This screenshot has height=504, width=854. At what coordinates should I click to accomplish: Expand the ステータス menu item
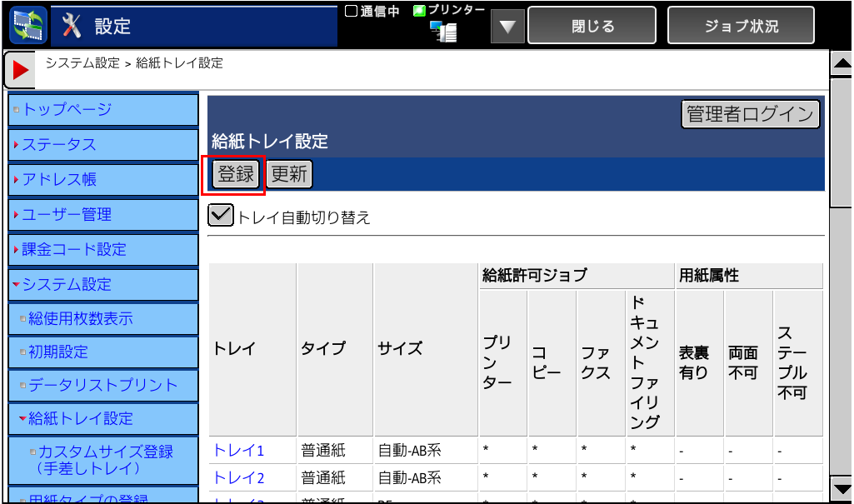tap(103, 145)
